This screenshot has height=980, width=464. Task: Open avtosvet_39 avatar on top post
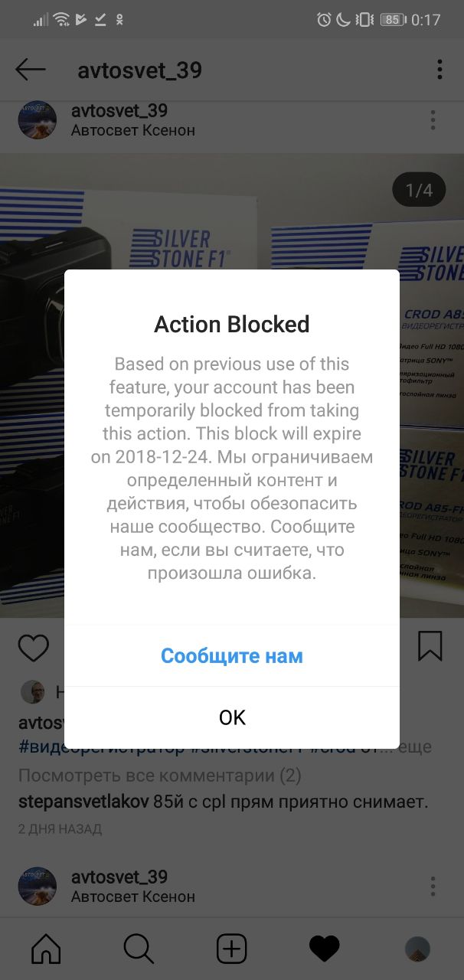click(38, 120)
